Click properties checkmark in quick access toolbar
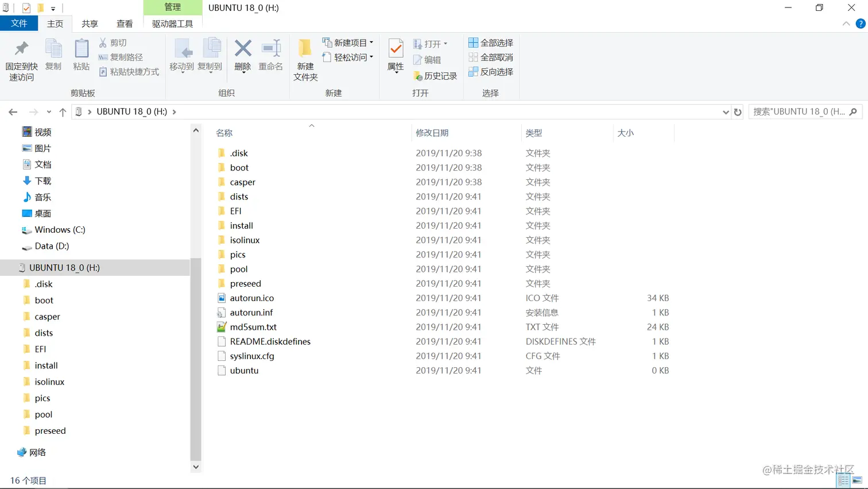868x489 pixels. [26, 8]
